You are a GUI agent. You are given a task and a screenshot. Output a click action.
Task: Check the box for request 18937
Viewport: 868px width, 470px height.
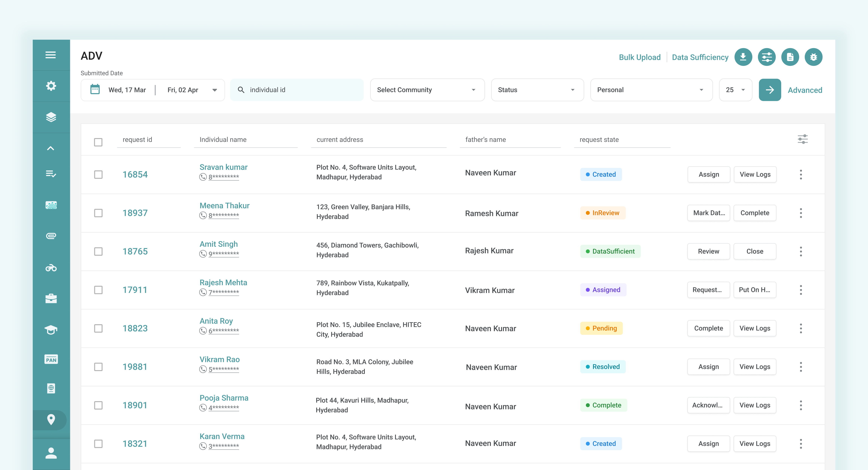point(98,213)
